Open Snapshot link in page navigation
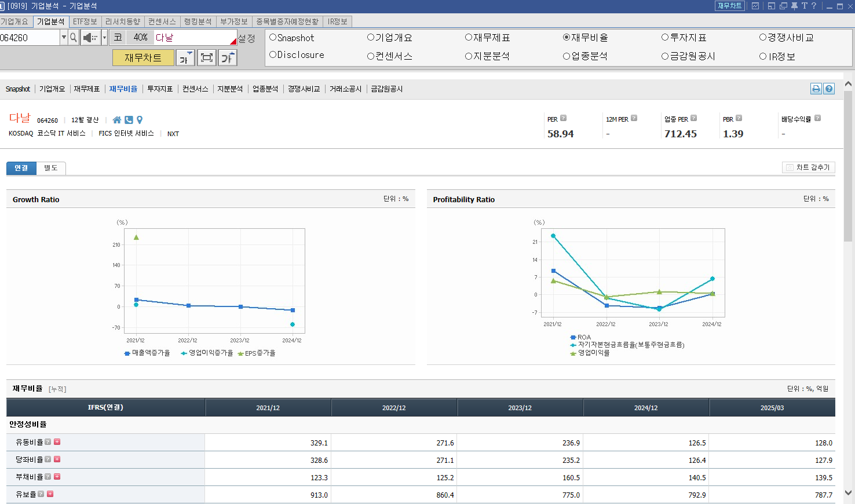 tap(18, 89)
